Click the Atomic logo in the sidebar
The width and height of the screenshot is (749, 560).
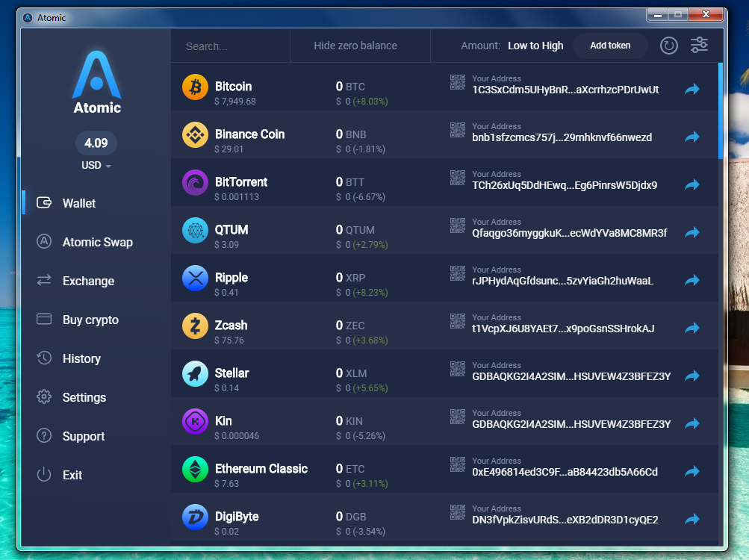tap(97, 82)
